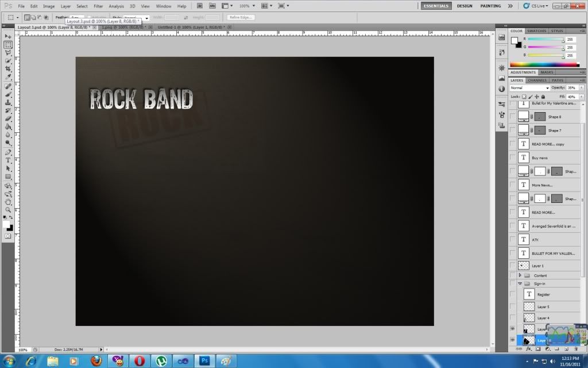The image size is (588, 368).
Task: Expand more workspaces chevron
Action: click(x=510, y=6)
